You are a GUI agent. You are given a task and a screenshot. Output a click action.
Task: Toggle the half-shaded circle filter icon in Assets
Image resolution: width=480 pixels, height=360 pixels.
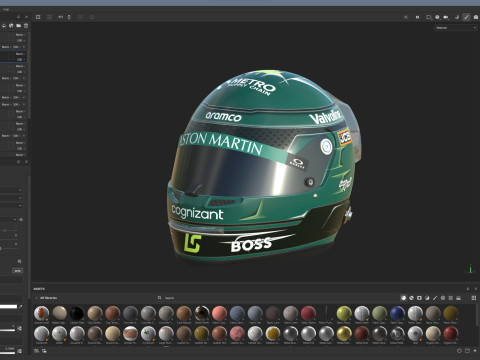click(427, 298)
